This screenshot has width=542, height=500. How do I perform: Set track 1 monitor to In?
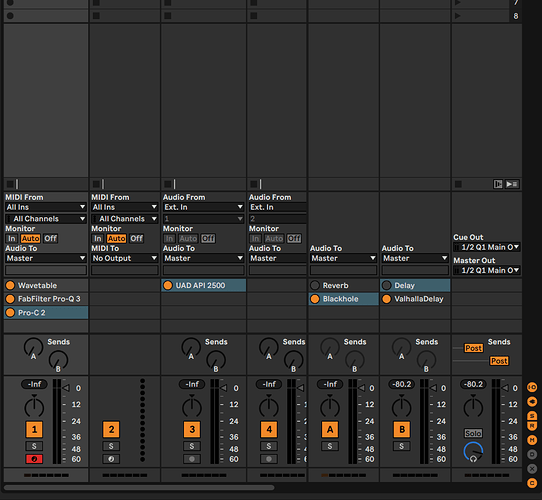coord(12,239)
